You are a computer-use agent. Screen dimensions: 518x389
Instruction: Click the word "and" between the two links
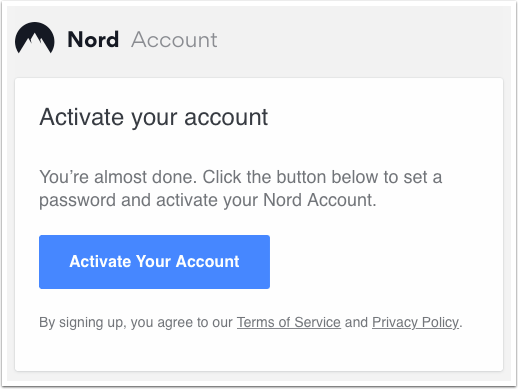[356, 322]
